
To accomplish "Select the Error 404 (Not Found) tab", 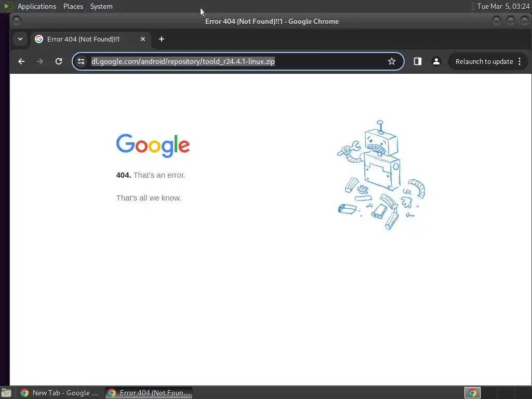I will tap(90, 39).
